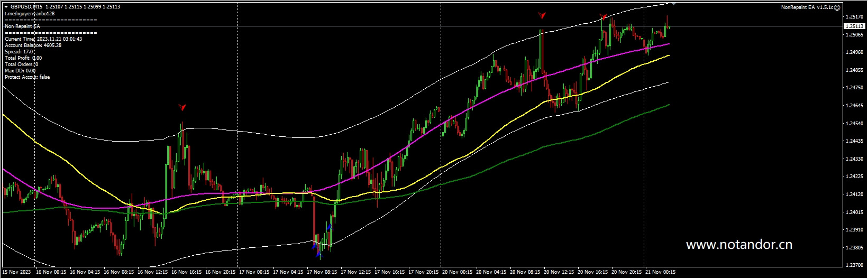Click the triangle before GBPUSD,M15 title

(6, 7)
